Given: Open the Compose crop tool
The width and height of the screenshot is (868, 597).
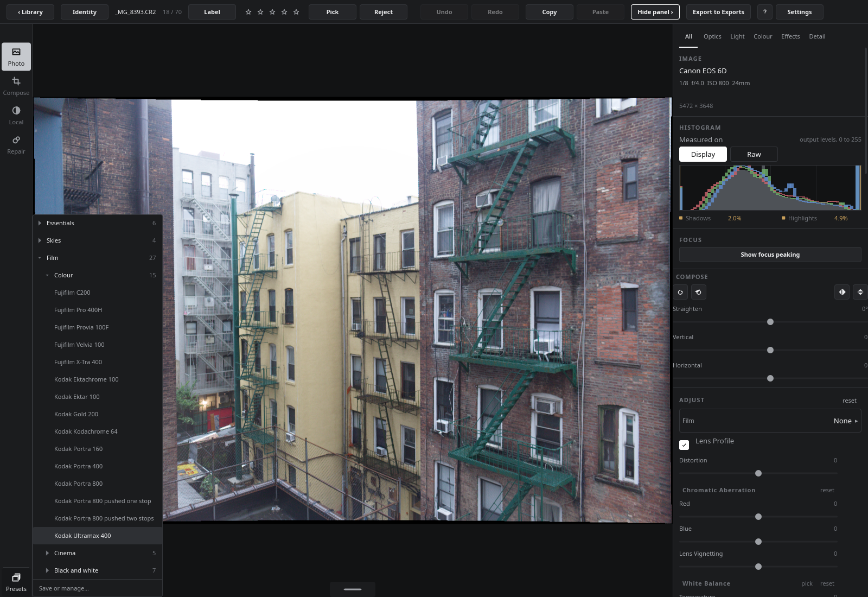Looking at the screenshot, I should point(16,86).
